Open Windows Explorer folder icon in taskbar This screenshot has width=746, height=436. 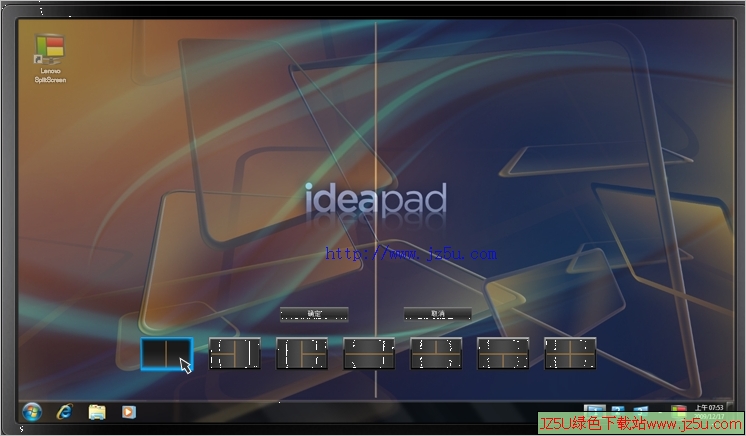(97, 412)
